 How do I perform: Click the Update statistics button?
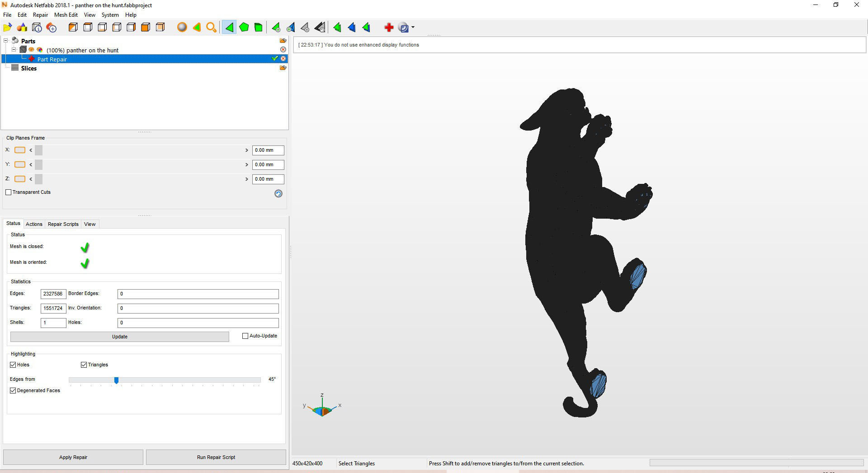click(120, 337)
